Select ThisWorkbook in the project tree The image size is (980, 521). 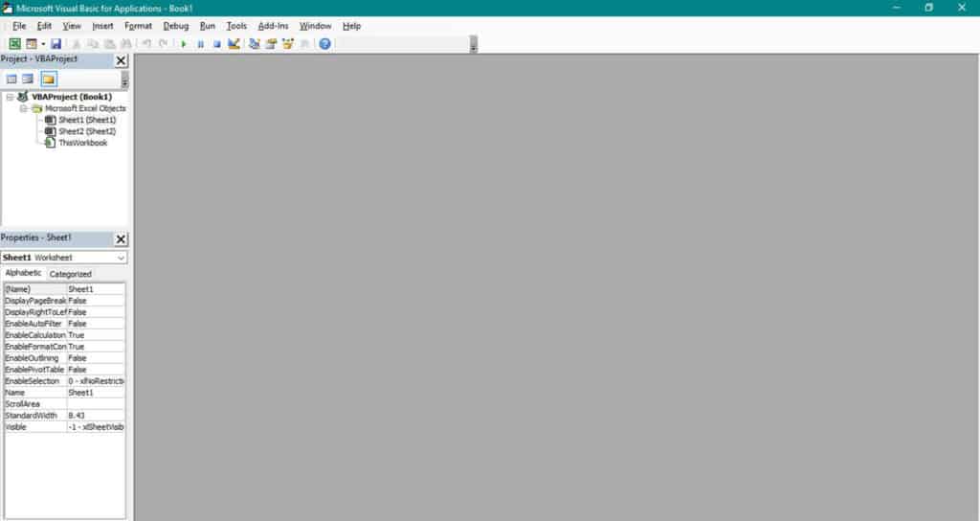[82, 143]
